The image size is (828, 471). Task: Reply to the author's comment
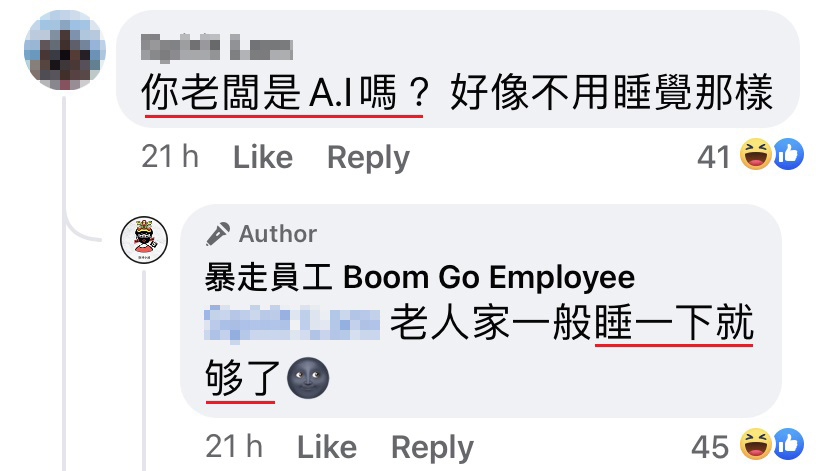tap(432, 448)
